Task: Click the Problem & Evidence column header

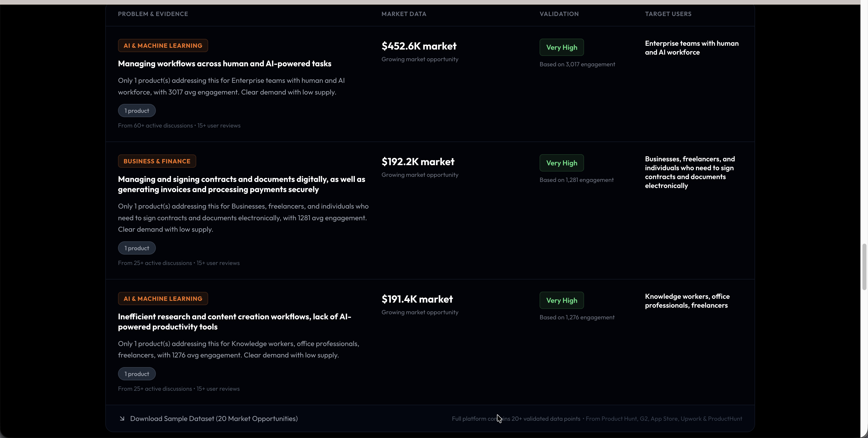Action: click(153, 14)
